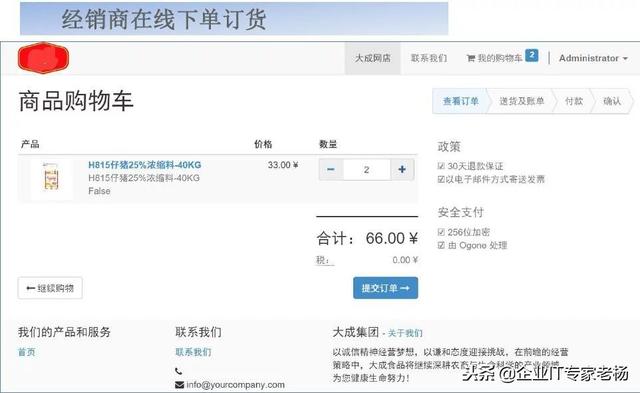Click the 256位加密 check mark
This screenshot has width=640, height=393.
click(441, 232)
